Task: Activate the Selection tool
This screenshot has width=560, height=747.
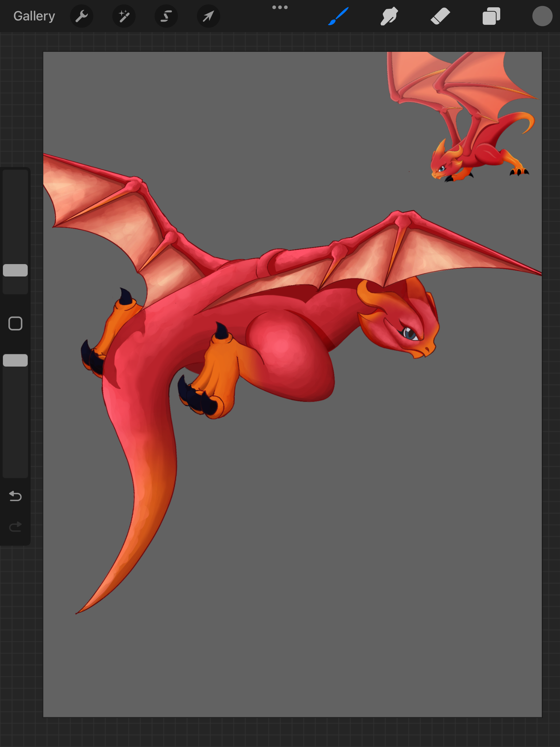Action: point(166,16)
